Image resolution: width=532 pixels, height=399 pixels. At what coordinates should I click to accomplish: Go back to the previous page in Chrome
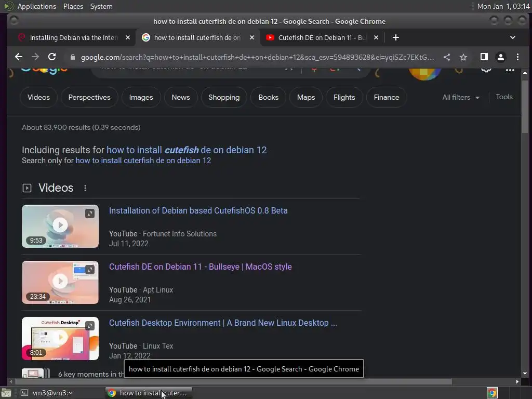(x=19, y=57)
